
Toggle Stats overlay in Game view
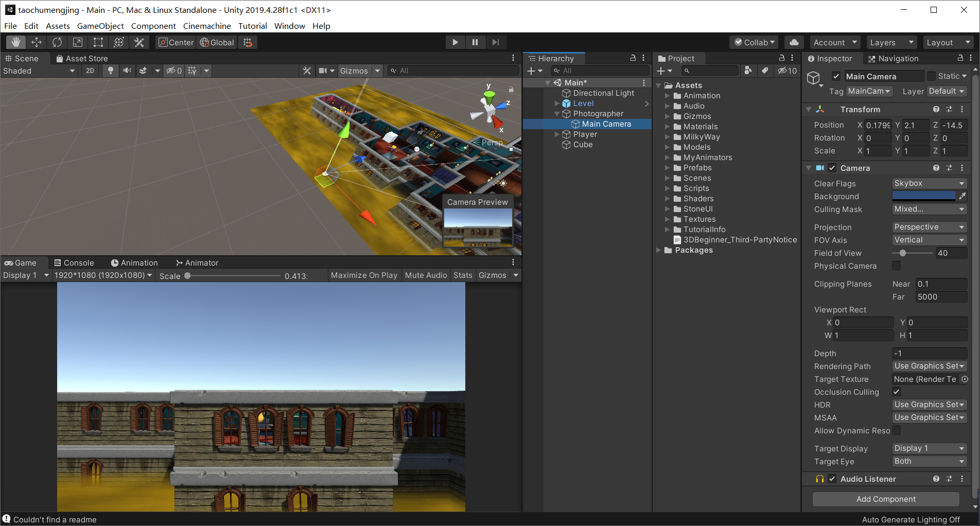pos(463,275)
